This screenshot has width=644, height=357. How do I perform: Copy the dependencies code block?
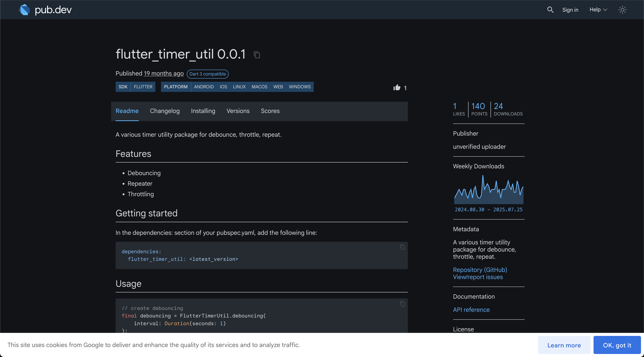click(x=402, y=247)
